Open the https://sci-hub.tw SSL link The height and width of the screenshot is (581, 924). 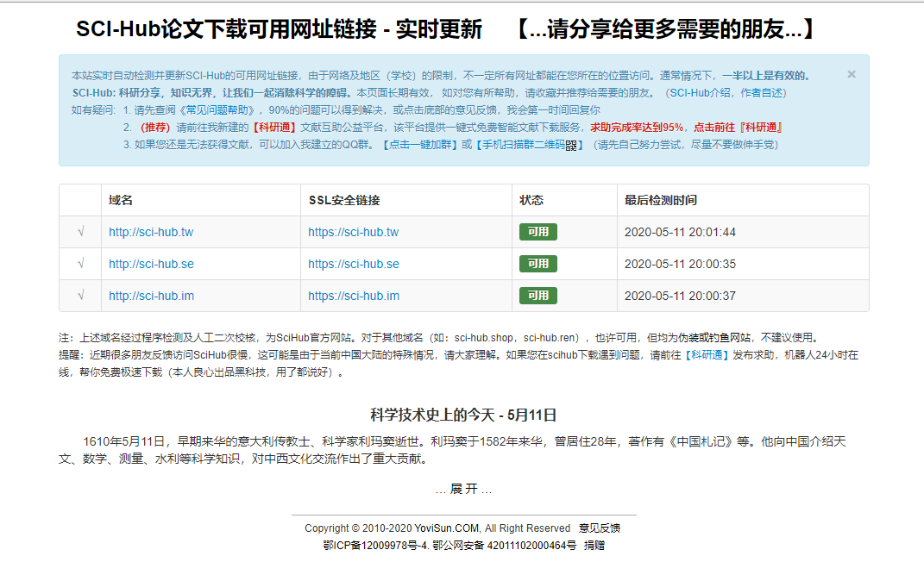354,232
